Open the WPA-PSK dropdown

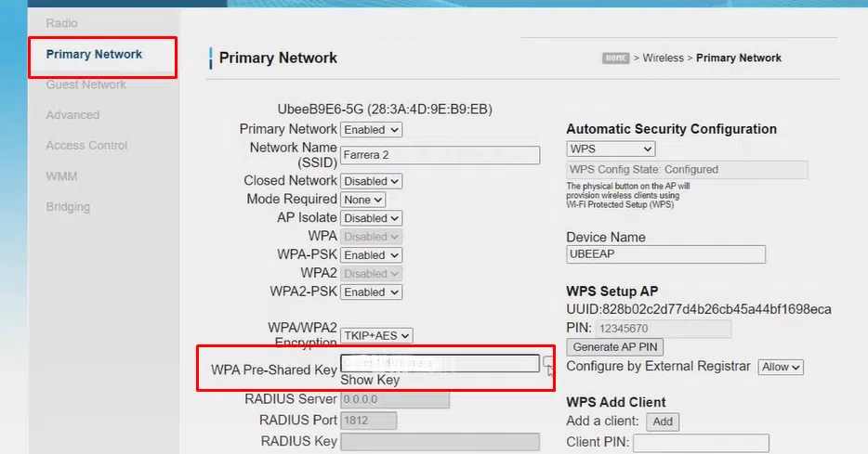pos(371,255)
